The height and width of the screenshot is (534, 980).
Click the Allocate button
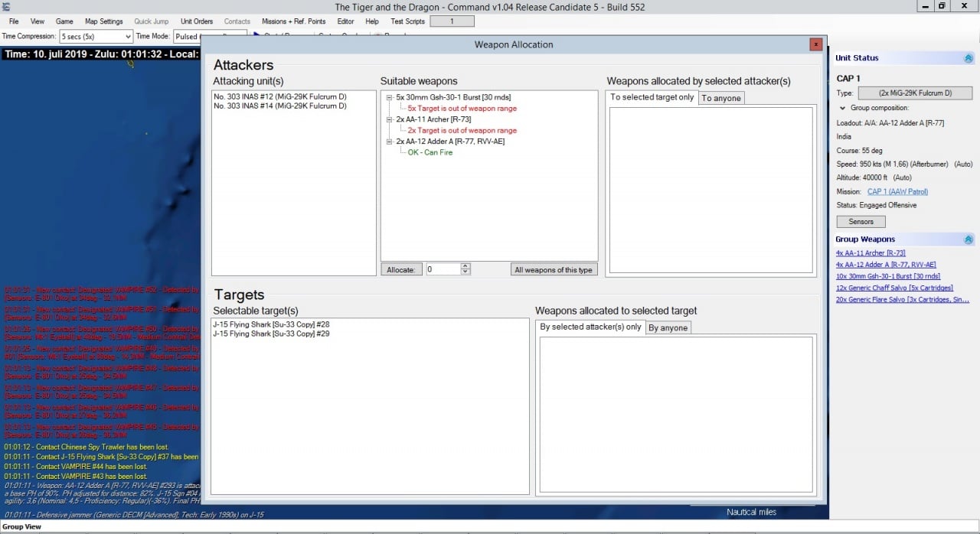click(401, 269)
